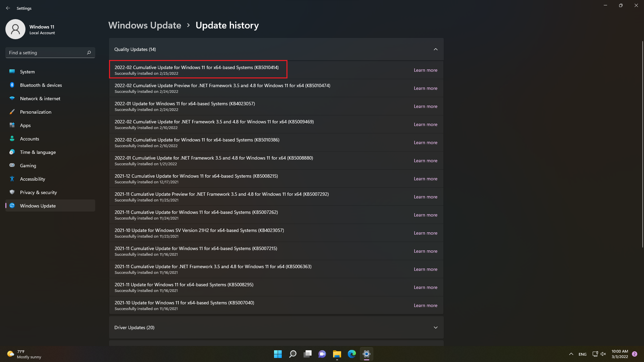Select Windows Update in sidebar
This screenshot has width=644, height=362.
tap(50, 206)
